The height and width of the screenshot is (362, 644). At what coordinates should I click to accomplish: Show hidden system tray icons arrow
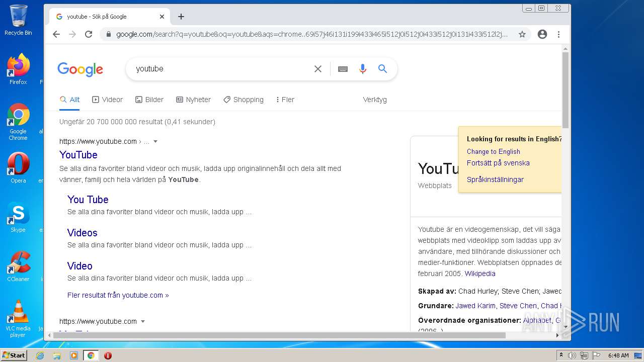pyautogui.click(x=561, y=355)
